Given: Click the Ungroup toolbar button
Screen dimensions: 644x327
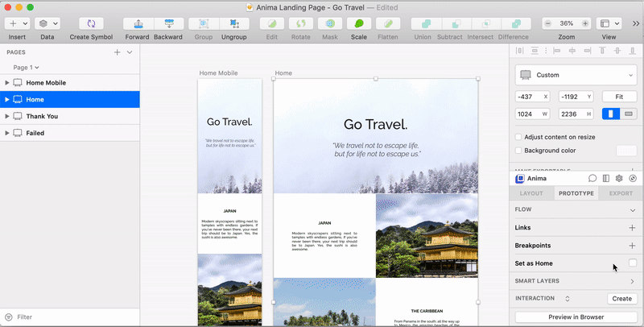Looking at the screenshot, I should pyautogui.click(x=234, y=24).
